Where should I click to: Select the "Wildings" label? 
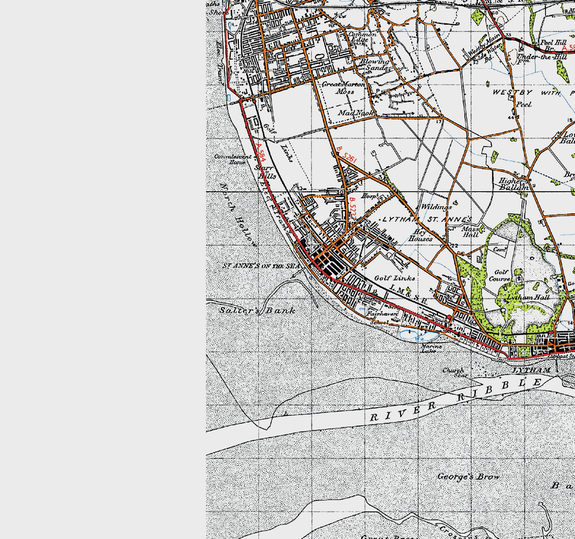point(436,207)
